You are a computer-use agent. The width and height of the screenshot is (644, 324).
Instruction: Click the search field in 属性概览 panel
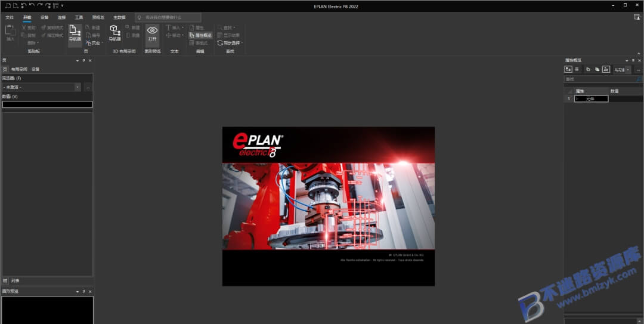(x=603, y=79)
